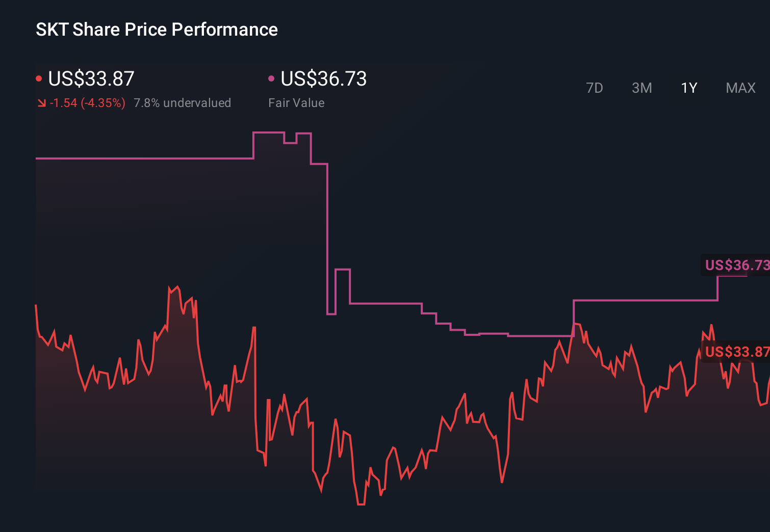Expand the Fair Value details
770x532 pixels.
tap(296, 102)
